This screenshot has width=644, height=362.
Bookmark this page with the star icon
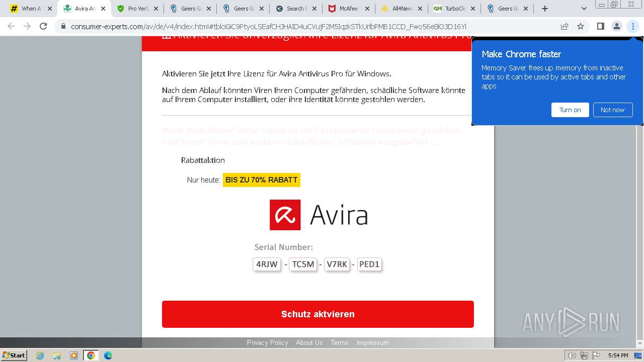581,26
